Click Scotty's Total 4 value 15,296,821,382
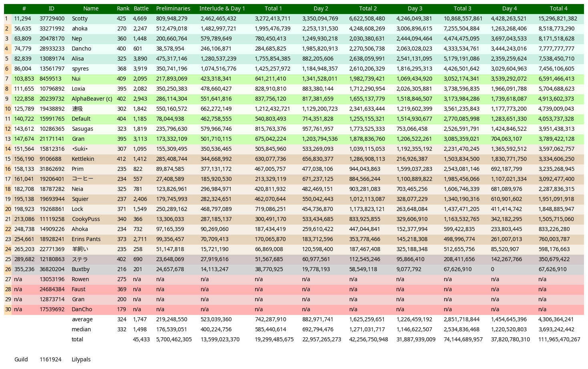The height and width of the screenshot is (369, 588). click(558, 18)
